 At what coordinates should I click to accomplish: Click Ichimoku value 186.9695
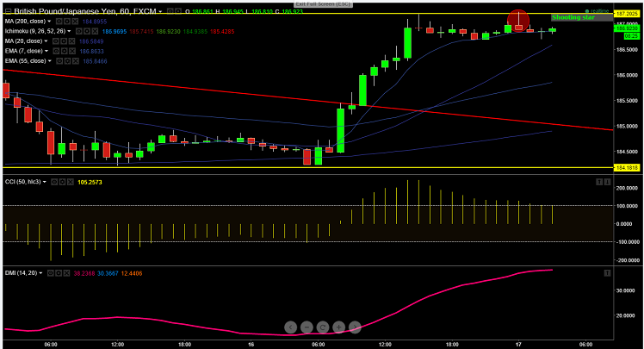click(x=115, y=31)
